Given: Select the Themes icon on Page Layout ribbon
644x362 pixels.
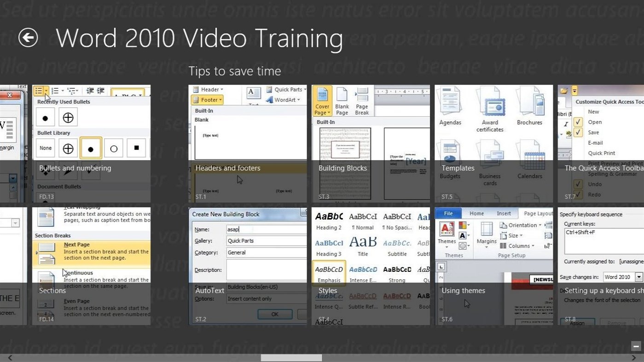Looking at the screenshot, I should 447,229.
